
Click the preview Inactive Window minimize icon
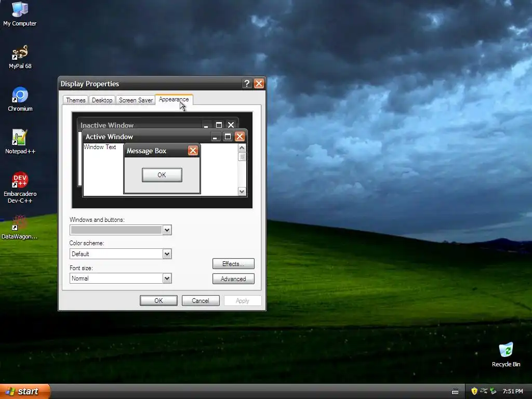(206, 125)
